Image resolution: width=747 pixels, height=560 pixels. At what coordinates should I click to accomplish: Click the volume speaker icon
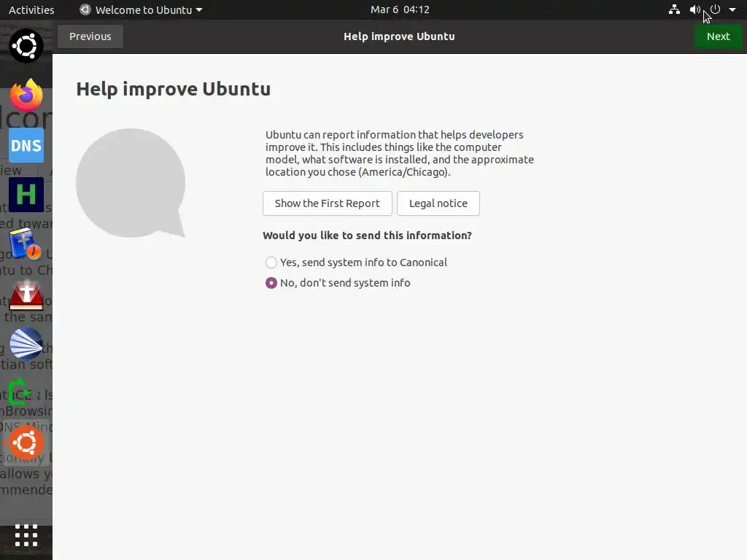click(x=695, y=9)
